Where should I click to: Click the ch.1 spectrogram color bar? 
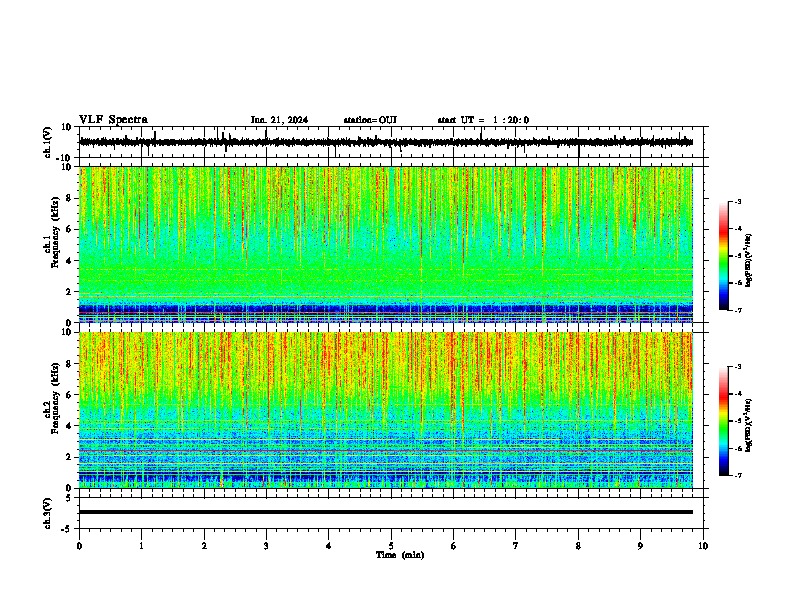click(x=724, y=256)
